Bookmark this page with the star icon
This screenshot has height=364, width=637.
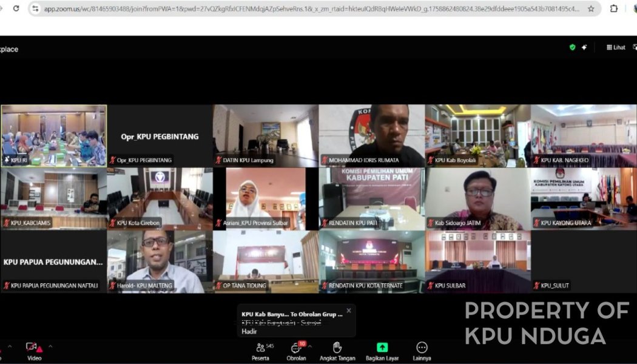point(591,8)
